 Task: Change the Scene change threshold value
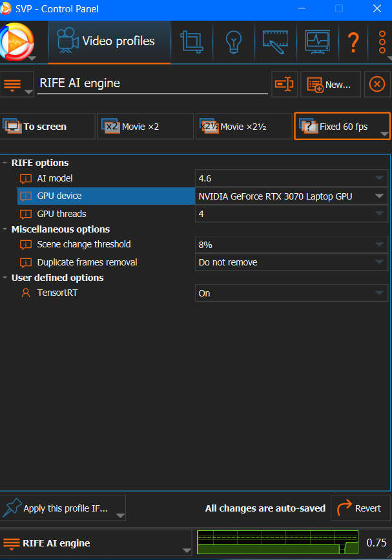point(291,245)
